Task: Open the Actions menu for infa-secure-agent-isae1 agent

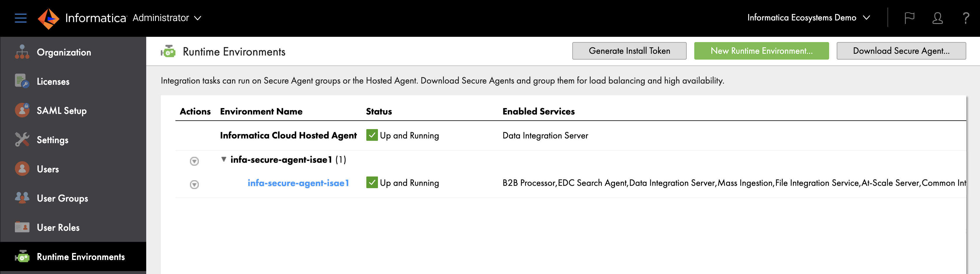Action: [x=194, y=185]
